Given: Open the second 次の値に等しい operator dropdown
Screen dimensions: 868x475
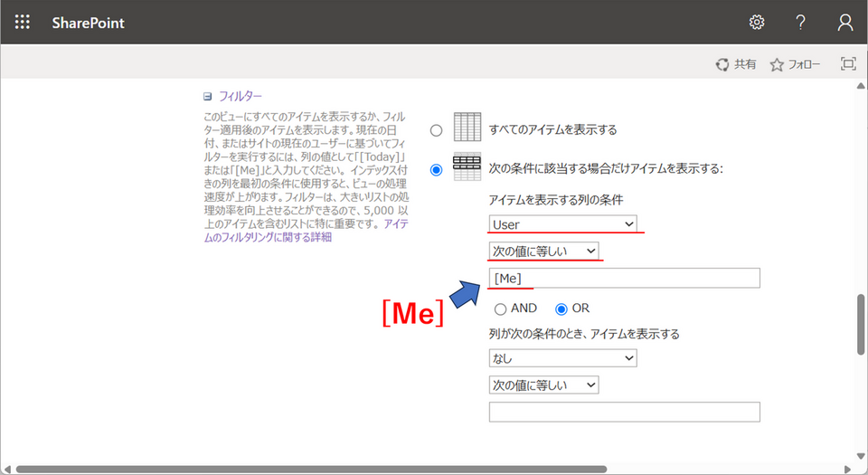Looking at the screenshot, I should click(543, 385).
